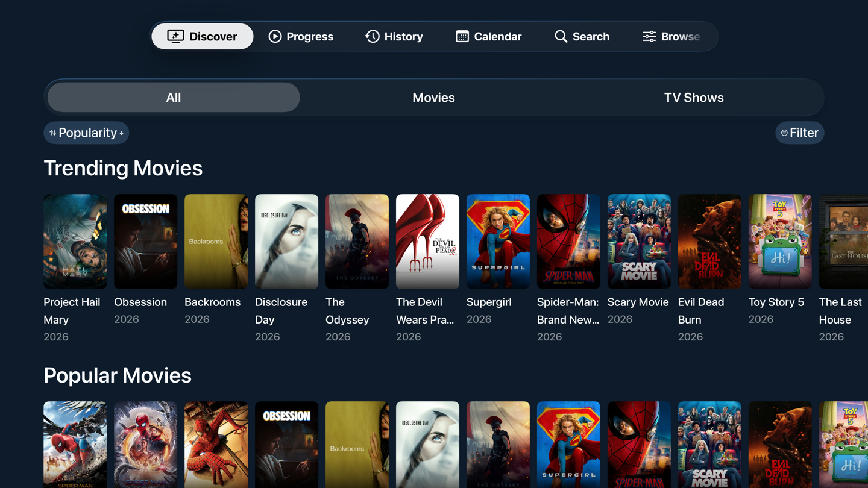Click 'The Devil Wears Pra...' title text
Viewport: 868px width, 488px height.
[x=425, y=311]
